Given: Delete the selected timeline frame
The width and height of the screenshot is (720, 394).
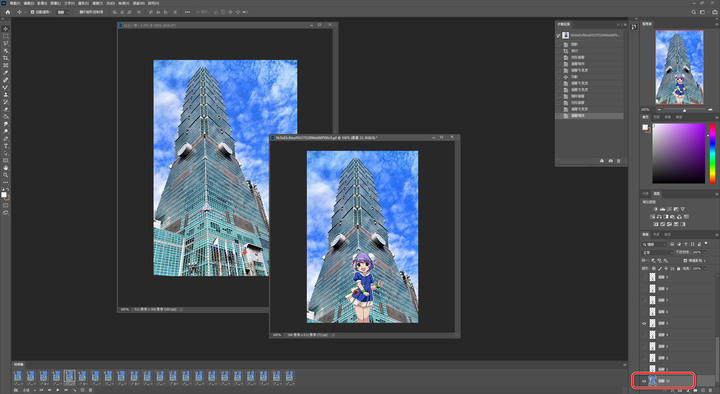Looking at the screenshot, I should coord(90,390).
